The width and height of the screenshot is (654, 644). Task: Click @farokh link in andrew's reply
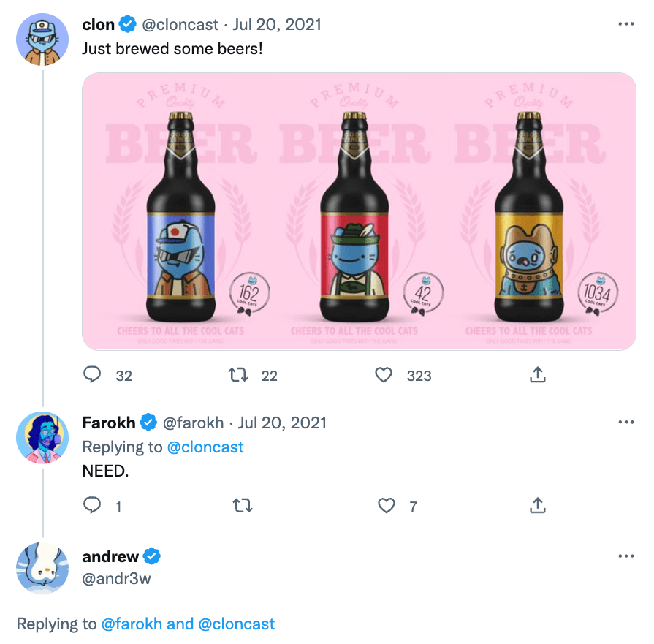coord(132,624)
